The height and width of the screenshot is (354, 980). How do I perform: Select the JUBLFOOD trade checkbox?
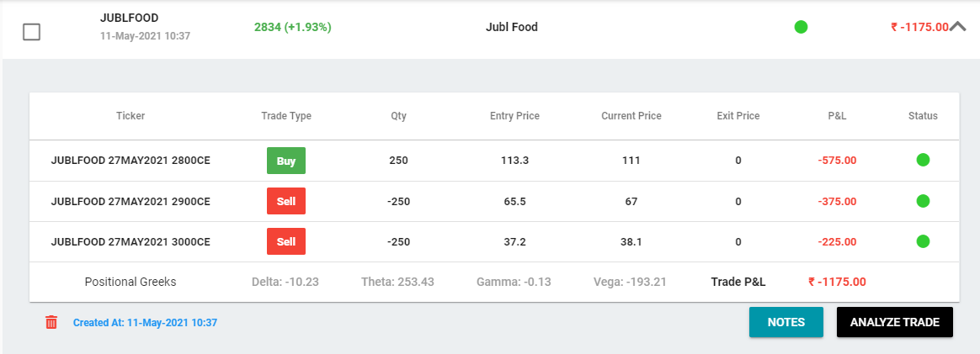31,32
